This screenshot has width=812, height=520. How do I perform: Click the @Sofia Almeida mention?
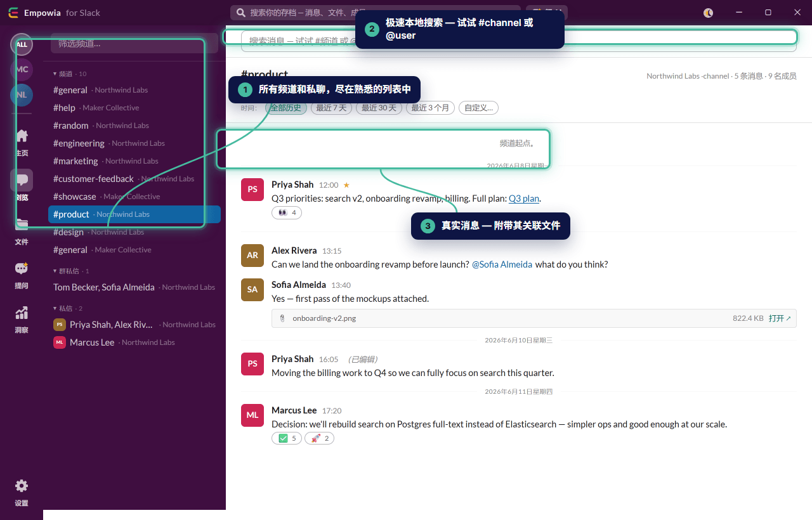pos(502,264)
